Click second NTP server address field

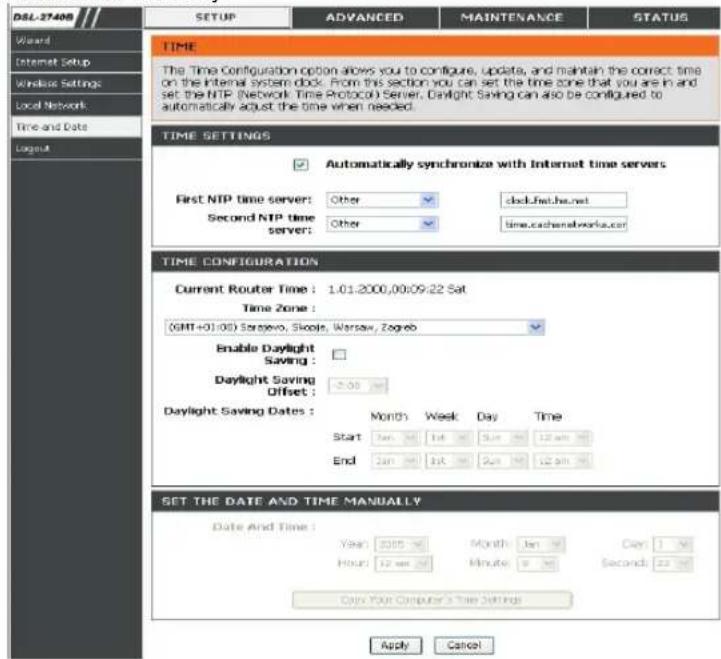(563, 224)
